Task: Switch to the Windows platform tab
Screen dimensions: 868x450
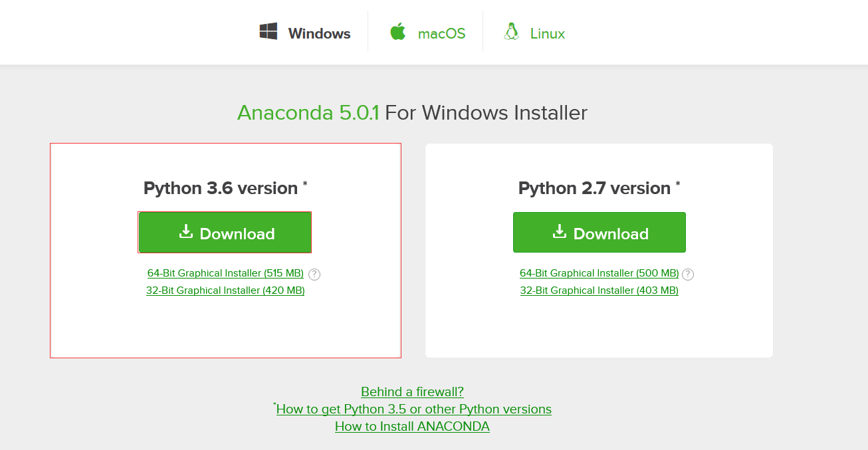Action: click(304, 33)
